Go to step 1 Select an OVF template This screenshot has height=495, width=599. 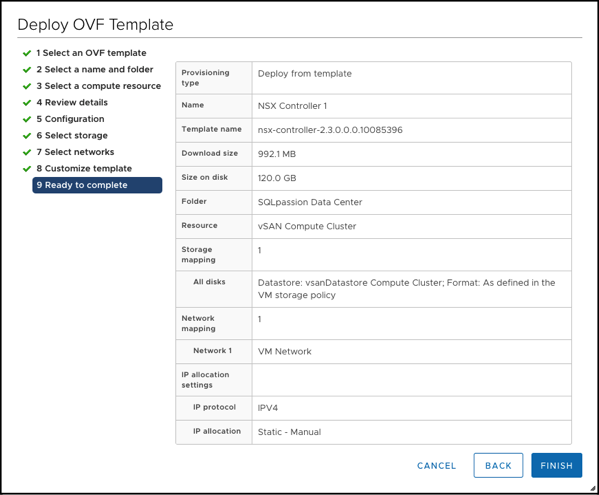tap(91, 53)
